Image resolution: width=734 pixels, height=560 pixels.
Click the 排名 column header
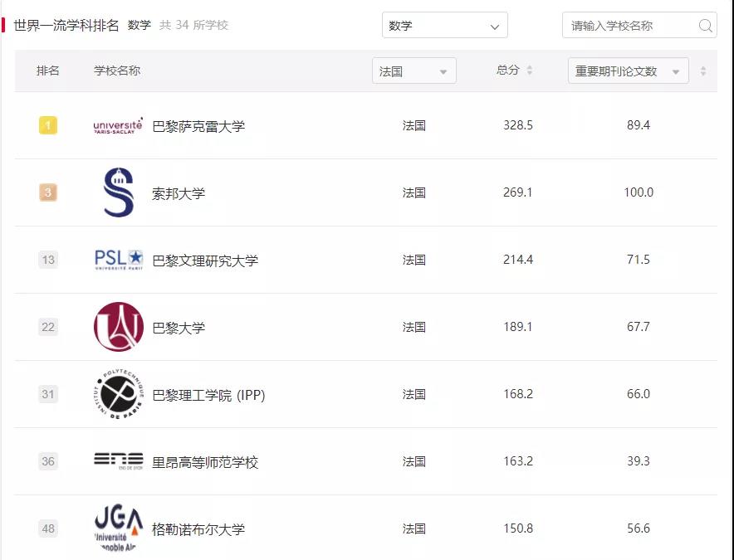(x=48, y=71)
